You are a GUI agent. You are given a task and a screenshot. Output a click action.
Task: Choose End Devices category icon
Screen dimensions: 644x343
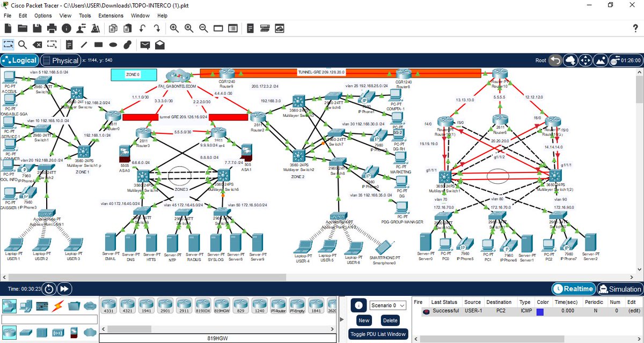pos(25,306)
